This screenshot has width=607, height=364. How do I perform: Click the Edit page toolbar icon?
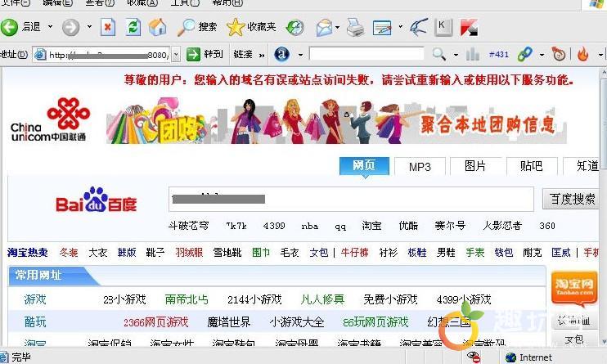382,28
